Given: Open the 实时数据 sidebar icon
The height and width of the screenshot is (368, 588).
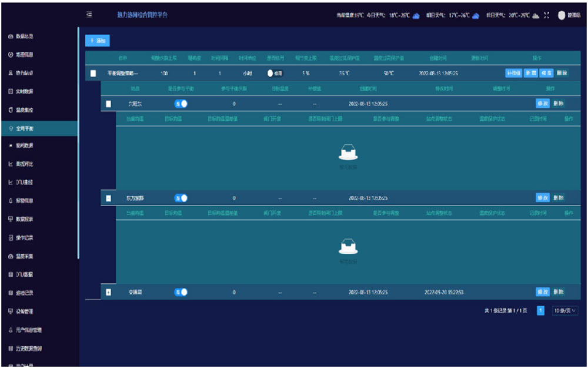Looking at the screenshot, I should tap(11, 91).
